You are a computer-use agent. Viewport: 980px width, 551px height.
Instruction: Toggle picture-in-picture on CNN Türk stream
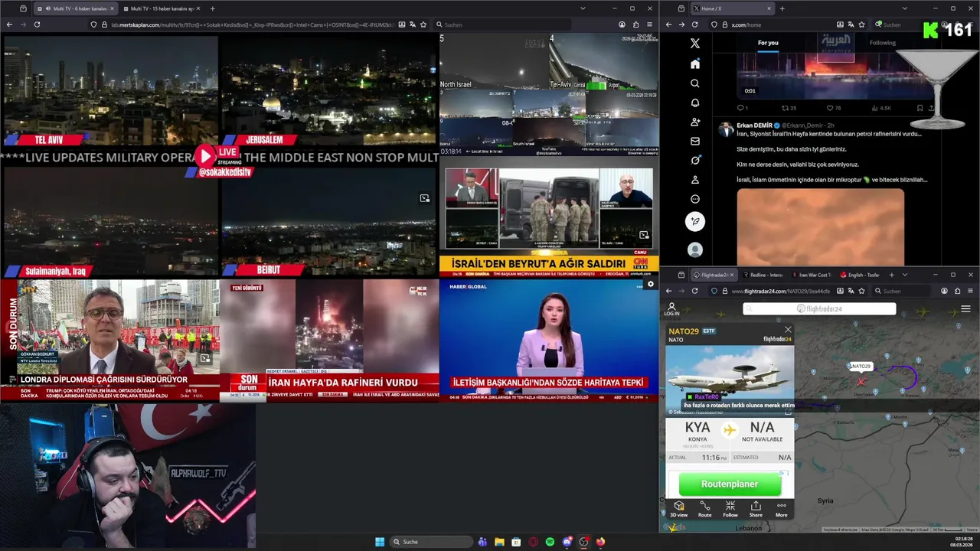tap(644, 235)
